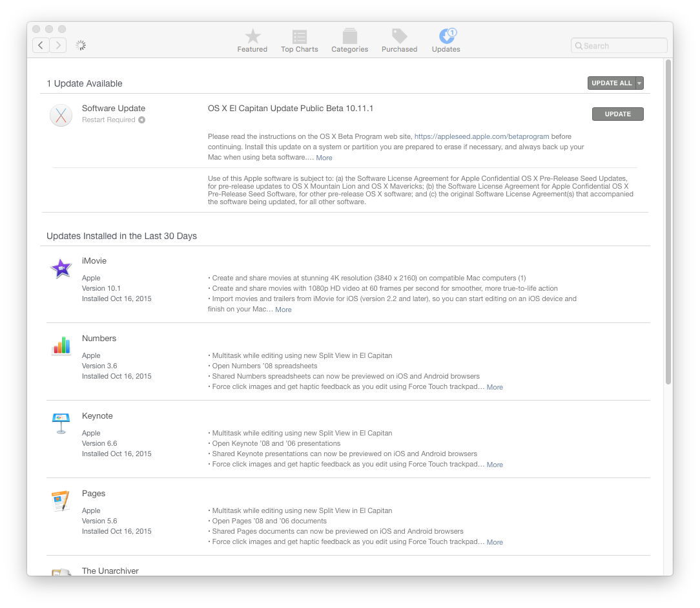Click the iMovie app icon
This screenshot has width=700, height=608.
coord(61,269)
